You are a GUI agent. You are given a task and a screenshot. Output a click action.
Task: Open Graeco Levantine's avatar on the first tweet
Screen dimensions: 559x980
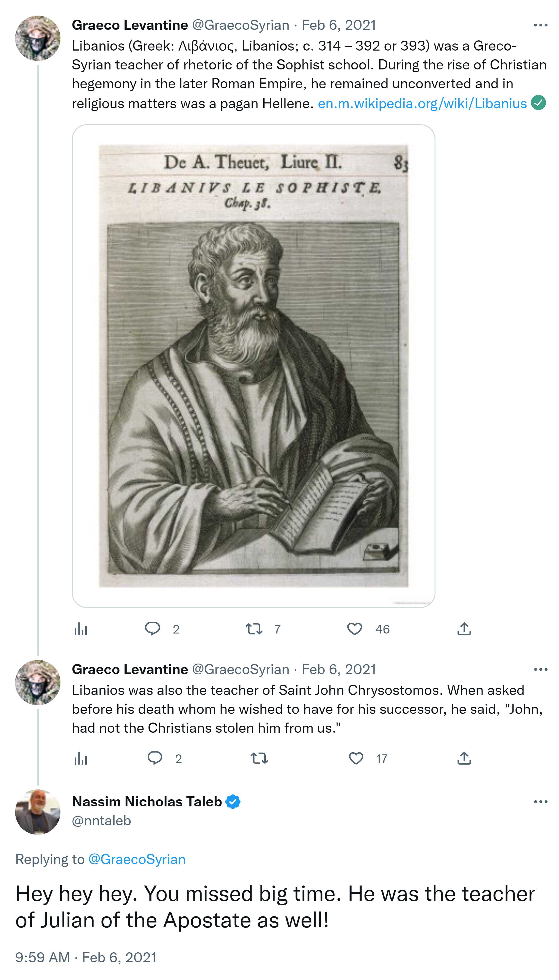click(x=38, y=39)
